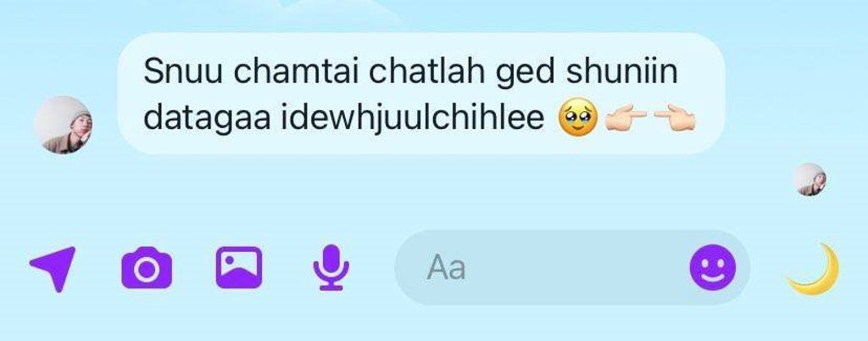Click the pleading face emoji in message
The width and height of the screenshot is (868, 341).
tap(578, 120)
